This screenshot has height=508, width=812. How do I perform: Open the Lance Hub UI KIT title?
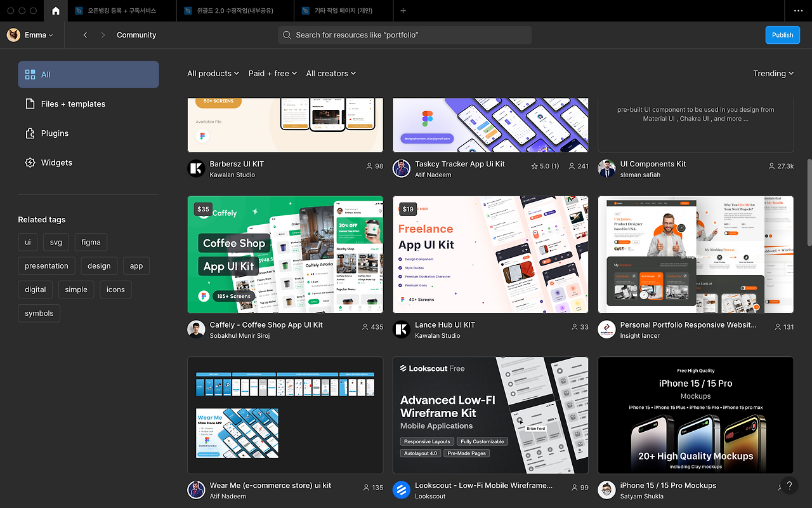point(445,324)
